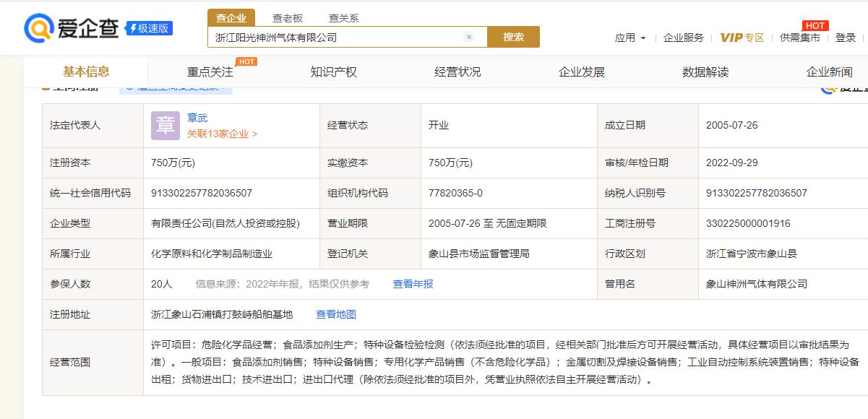Select the 经营状况 tab
The width and height of the screenshot is (868, 419).
pyautogui.click(x=457, y=72)
